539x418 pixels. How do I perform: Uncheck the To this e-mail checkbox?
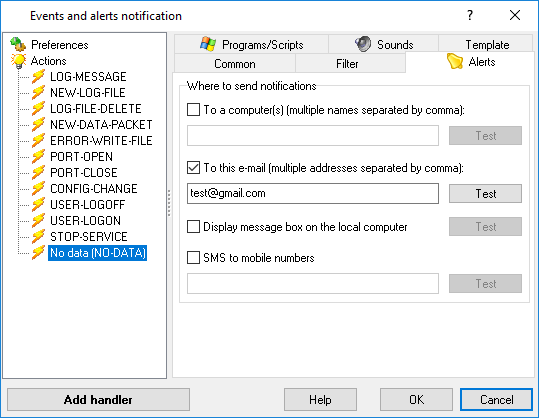pyautogui.click(x=193, y=168)
